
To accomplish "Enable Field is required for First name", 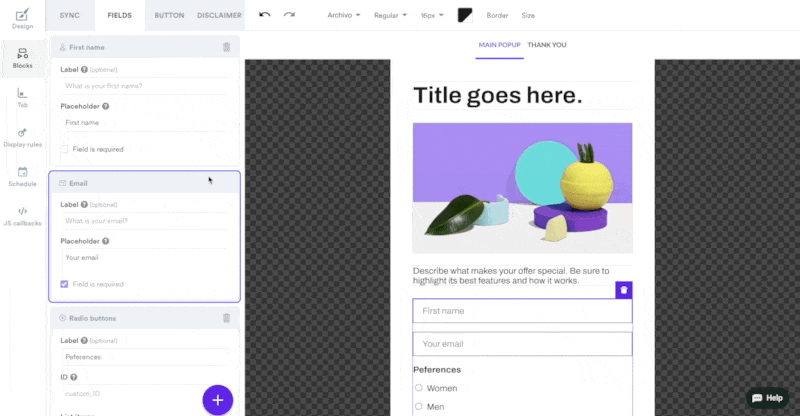I will tap(64, 149).
